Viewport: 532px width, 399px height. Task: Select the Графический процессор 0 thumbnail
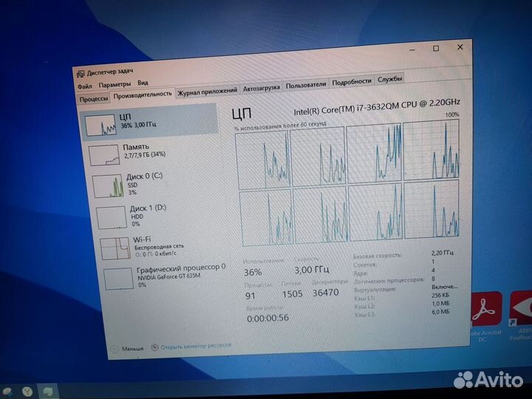tap(119, 279)
